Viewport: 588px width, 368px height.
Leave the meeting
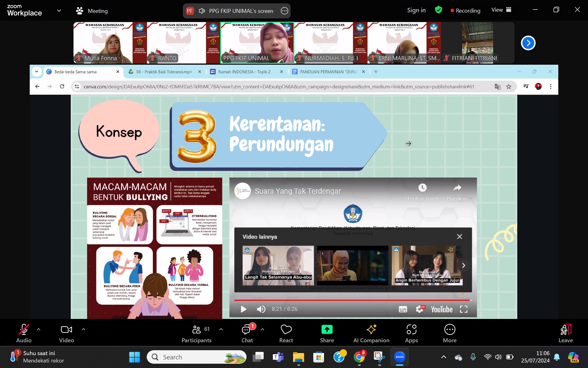tap(566, 333)
